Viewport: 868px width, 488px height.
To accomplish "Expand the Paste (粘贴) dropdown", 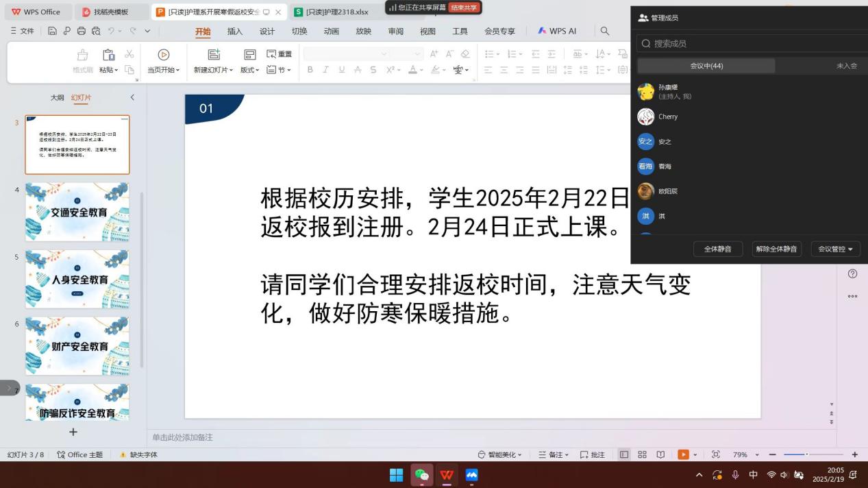I will (x=108, y=70).
